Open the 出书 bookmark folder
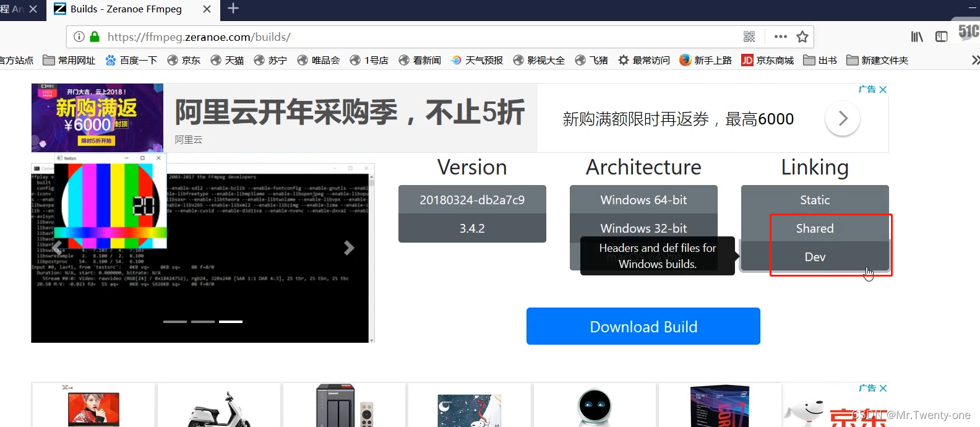This screenshot has height=427, width=980. 820,60
